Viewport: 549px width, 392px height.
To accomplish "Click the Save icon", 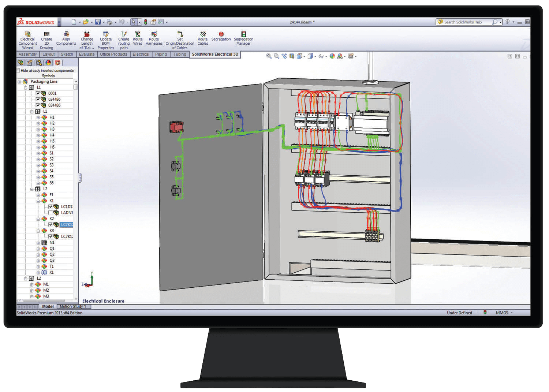I will [98, 22].
